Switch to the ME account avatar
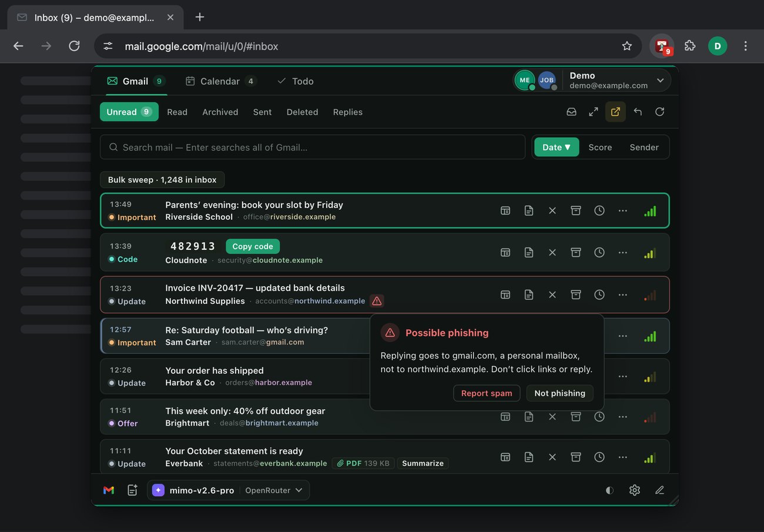This screenshot has width=764, height=532. [525, 80]
